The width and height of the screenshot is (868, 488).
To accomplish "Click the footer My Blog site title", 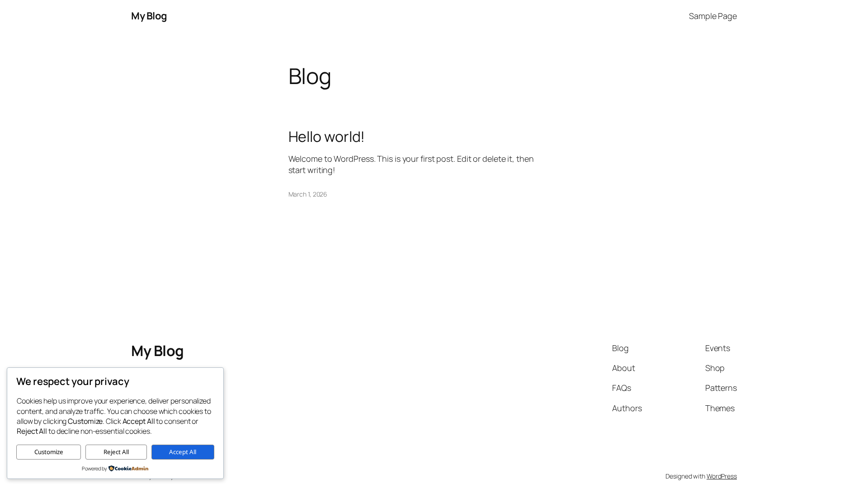I will (x=157, y=351).
